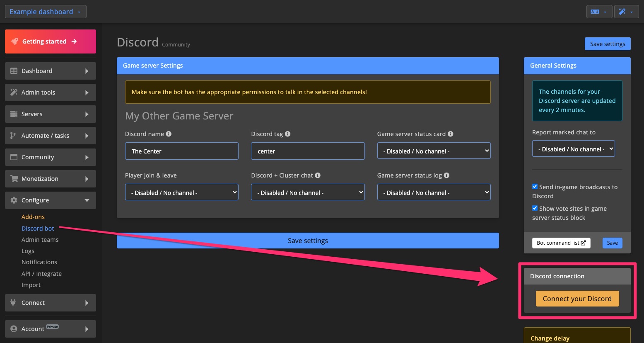Collapse the Configure section chevron
Viewport: 644px width, 343px height.
click(87, 200)
